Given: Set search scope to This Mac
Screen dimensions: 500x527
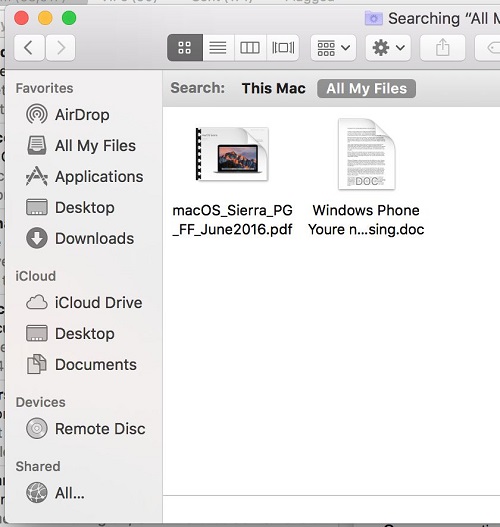Looking at the screenshot, I should coord(274,89).
